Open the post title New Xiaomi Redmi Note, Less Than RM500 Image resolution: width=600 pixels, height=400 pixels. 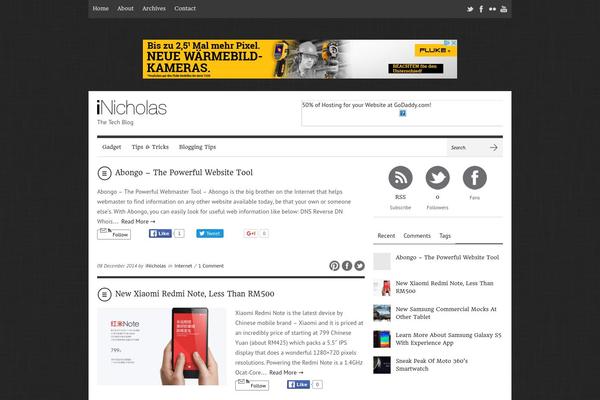(x=195, y=294)
